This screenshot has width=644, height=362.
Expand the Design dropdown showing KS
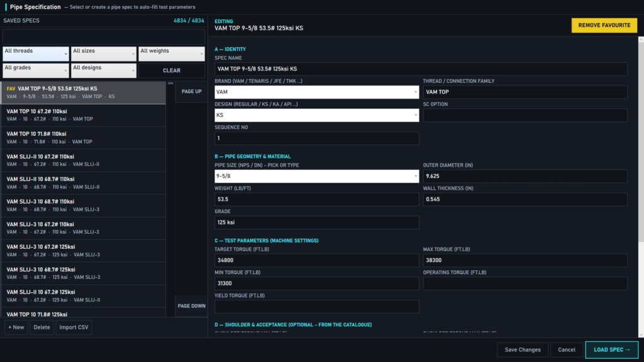coord(317,116)
